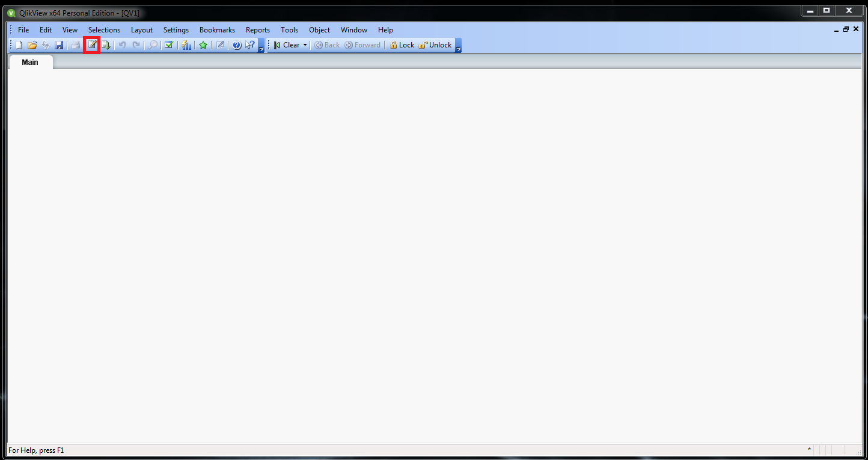Expand standard toolbar options arrow
The image size is (868, 460).
point(261,46)
